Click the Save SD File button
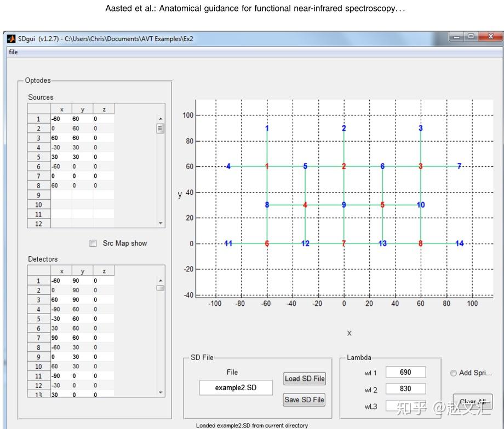This screenshot has height=429, width=504. [305, 400]
